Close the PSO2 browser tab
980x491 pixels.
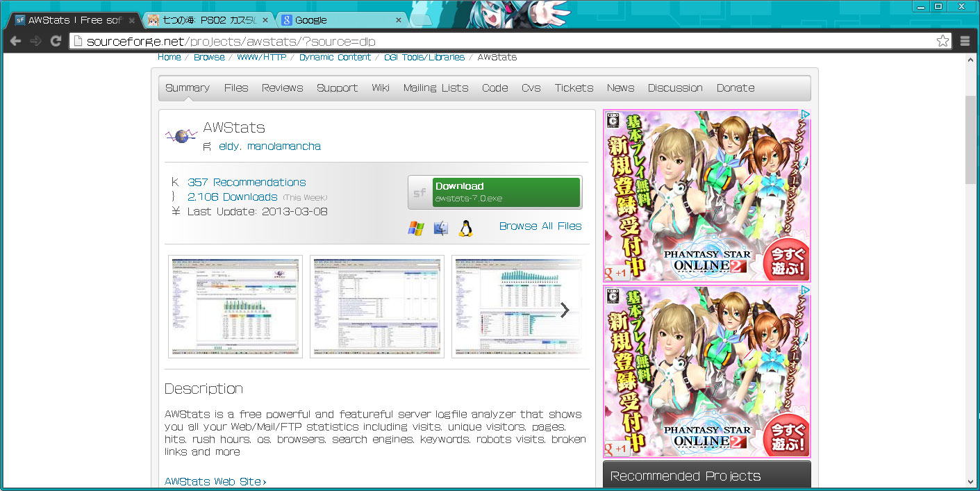[x=265, y=20]
